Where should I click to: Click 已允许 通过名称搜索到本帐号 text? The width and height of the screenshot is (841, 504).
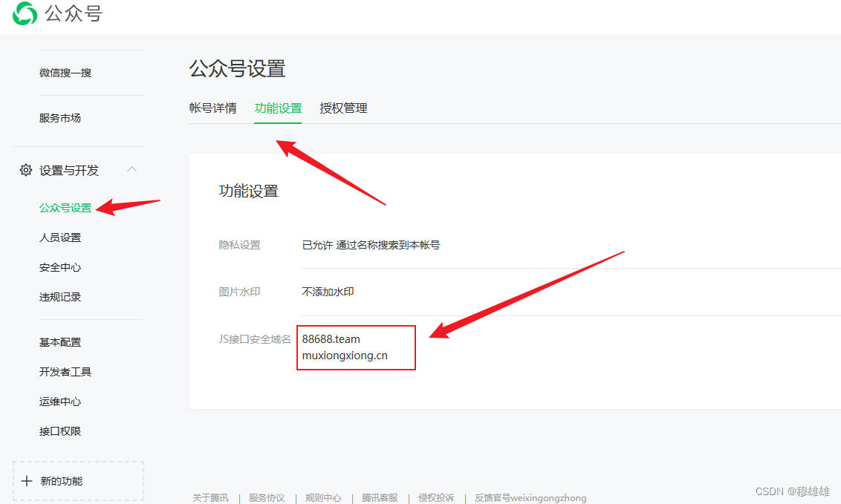[x=371, y=245]
